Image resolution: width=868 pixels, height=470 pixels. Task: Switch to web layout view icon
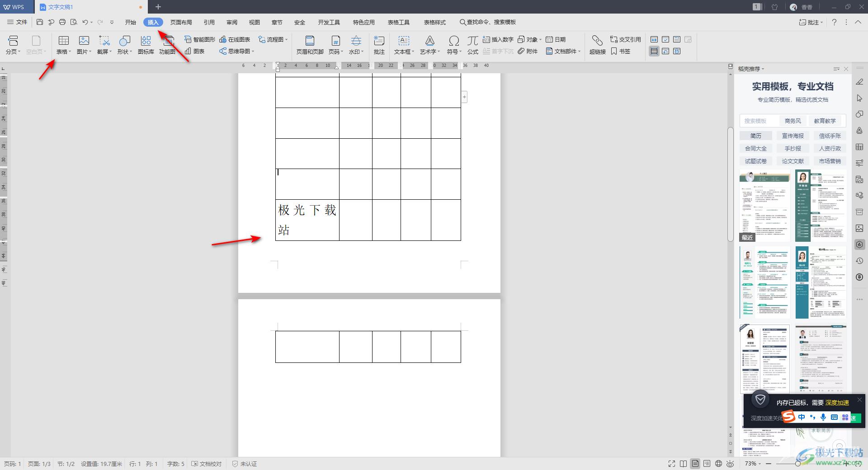(718, 464)
